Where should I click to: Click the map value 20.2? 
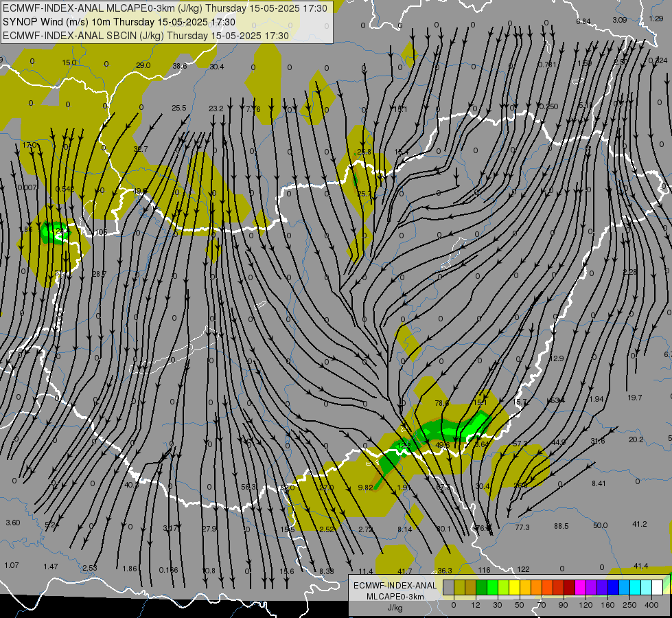[636, 439]
